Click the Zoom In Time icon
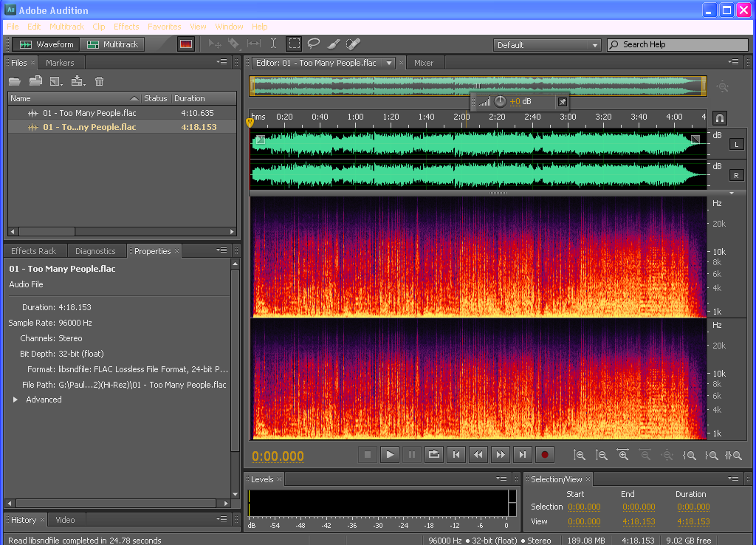This screenshot has height=545, width=756. tap(623, 455)
